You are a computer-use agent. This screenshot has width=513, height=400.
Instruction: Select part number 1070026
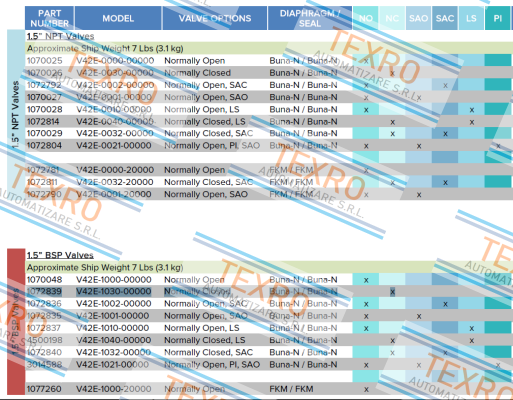point(44,73)
